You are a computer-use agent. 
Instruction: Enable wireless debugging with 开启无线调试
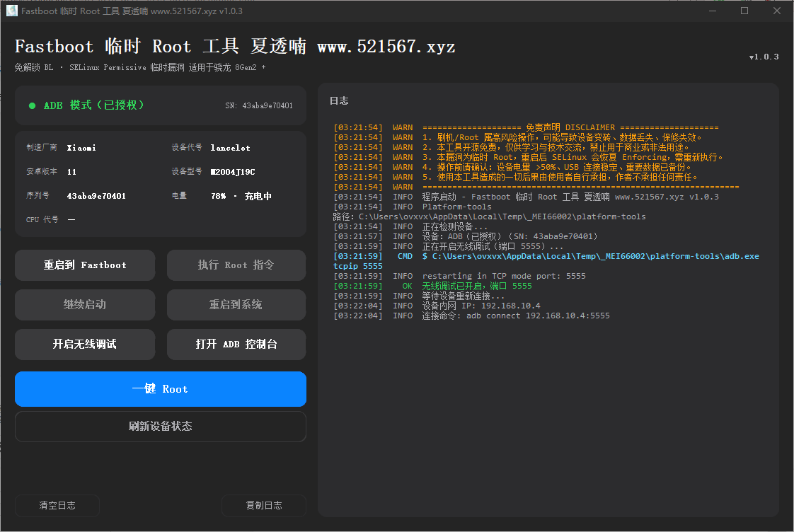pos(84,345)
